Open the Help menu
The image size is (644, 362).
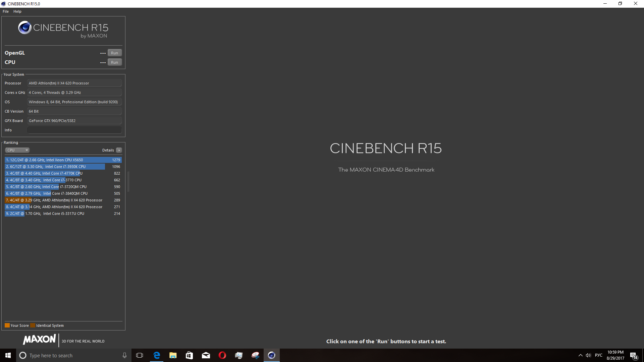pyautogui.click(x=17, y=11)
